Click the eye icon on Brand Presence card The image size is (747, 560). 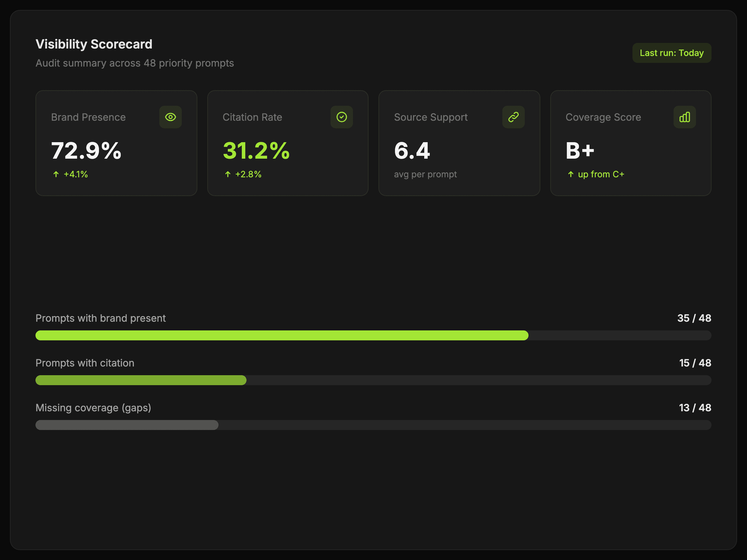(170, 117)
